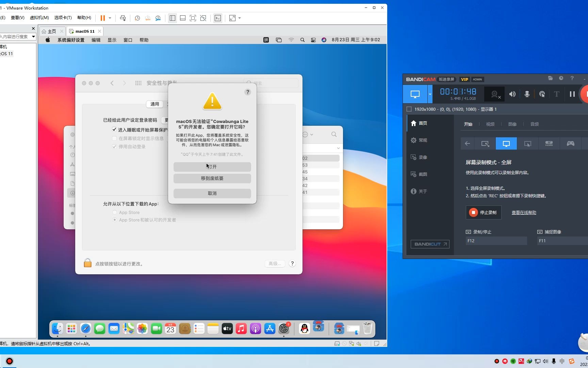
Task: Expand the stretch display dropdown arrow
Action: (240, 18)
